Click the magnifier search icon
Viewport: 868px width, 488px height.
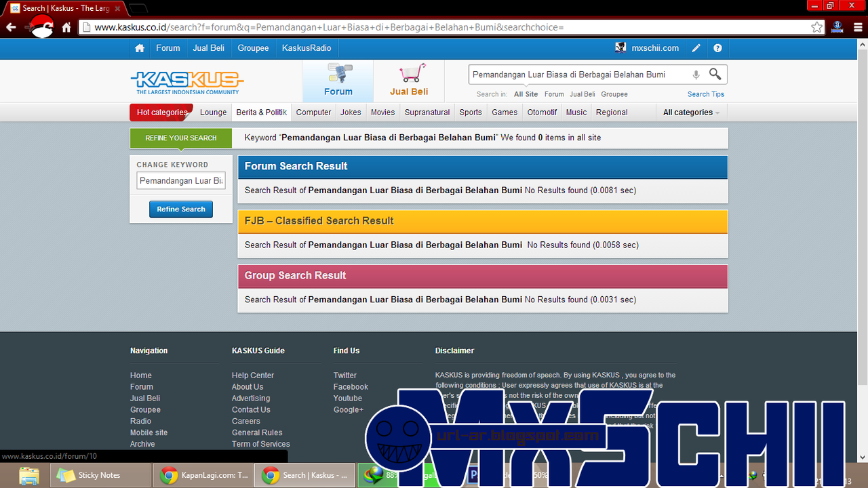715,74
